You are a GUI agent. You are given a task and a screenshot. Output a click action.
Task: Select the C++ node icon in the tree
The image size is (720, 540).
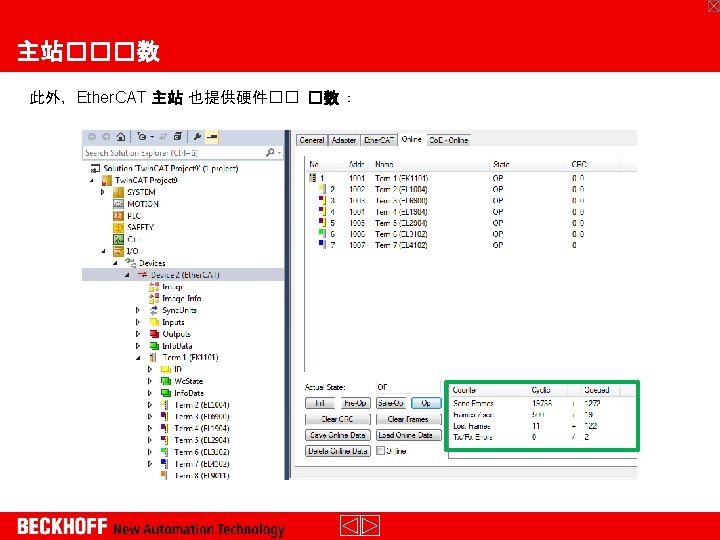118,239
